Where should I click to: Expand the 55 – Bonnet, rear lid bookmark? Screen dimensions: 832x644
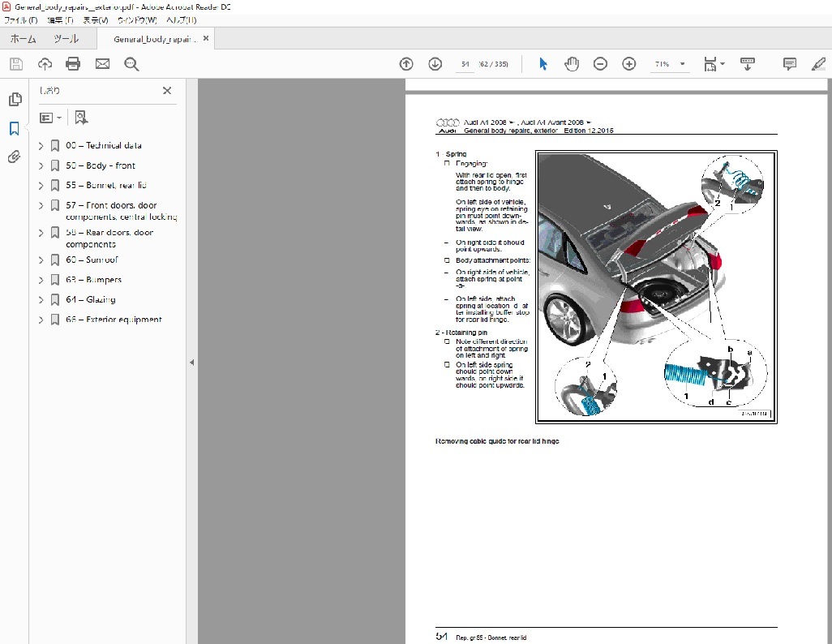click(x=41, y=185)
